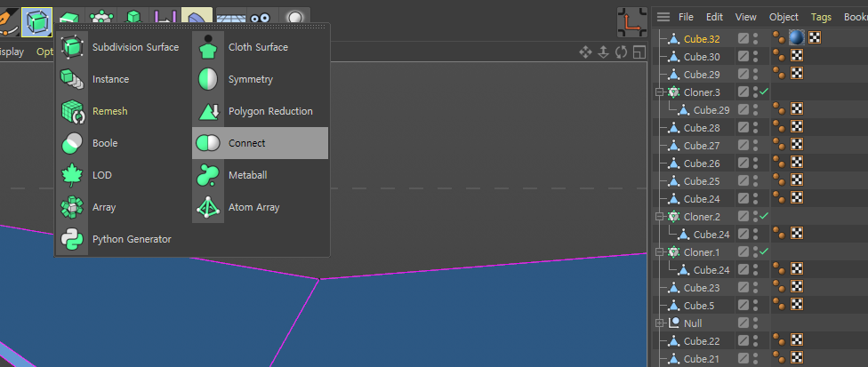Screen dimensions: 868x367
Task: Select Cube.32 in the object list
Action: pos(702,39)
